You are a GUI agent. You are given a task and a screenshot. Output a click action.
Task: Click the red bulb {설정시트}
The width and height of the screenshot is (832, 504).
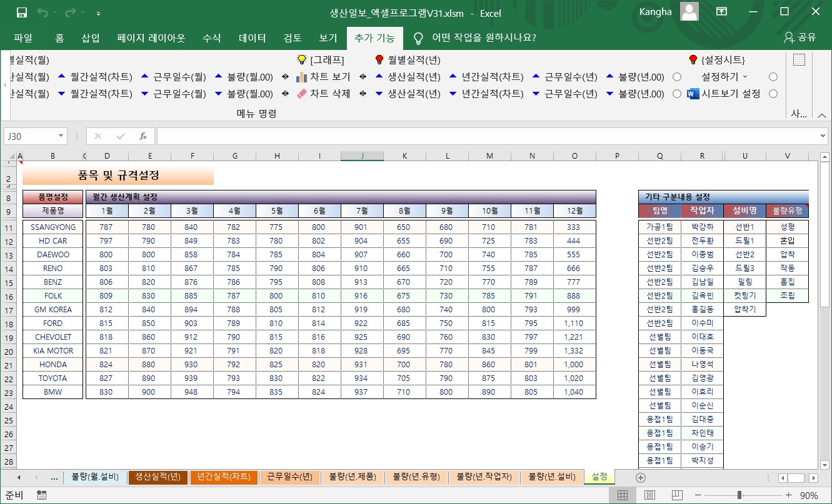point(693,60)
